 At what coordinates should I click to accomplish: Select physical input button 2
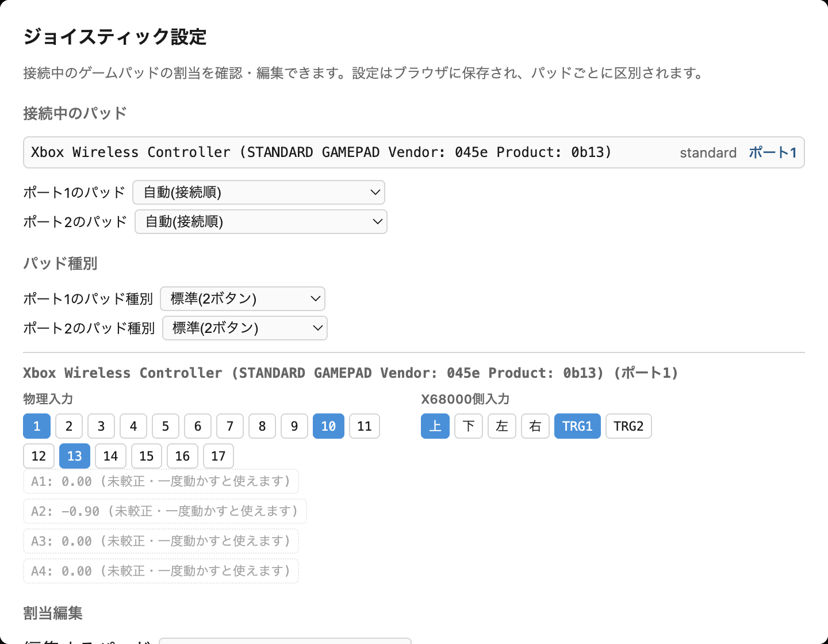tap(69, 426)
